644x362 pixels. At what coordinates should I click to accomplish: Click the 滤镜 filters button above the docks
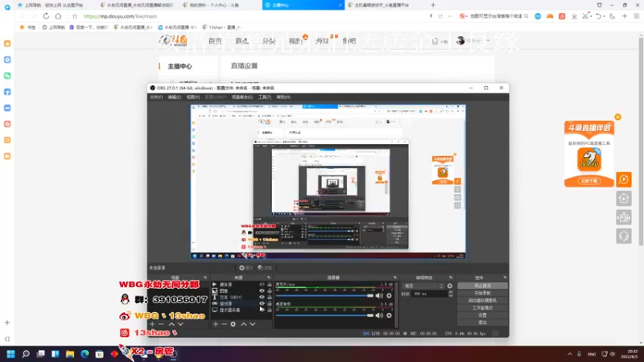[265, 268]
